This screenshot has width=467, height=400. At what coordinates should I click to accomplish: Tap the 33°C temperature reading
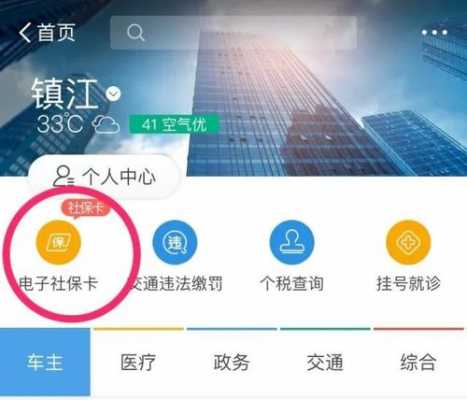click(60, 124)
